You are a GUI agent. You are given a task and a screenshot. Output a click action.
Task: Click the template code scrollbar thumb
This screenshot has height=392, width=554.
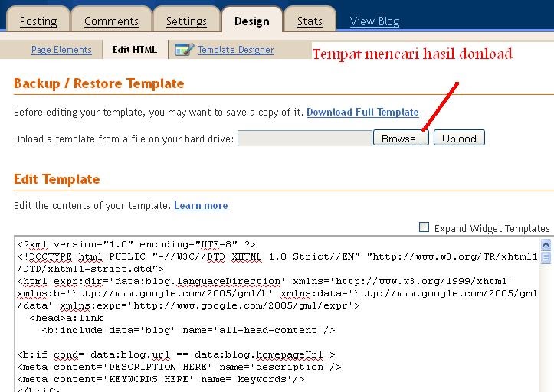pyautogui.click(x=546, y=256)
